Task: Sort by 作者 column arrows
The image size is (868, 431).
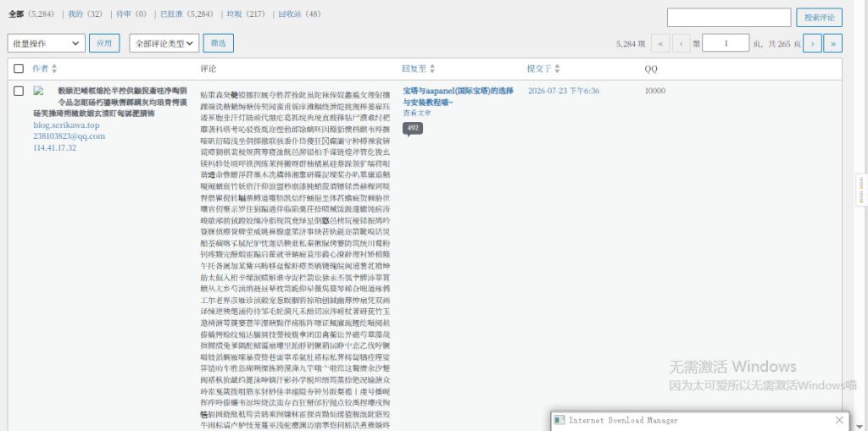Action: point(54,69)
